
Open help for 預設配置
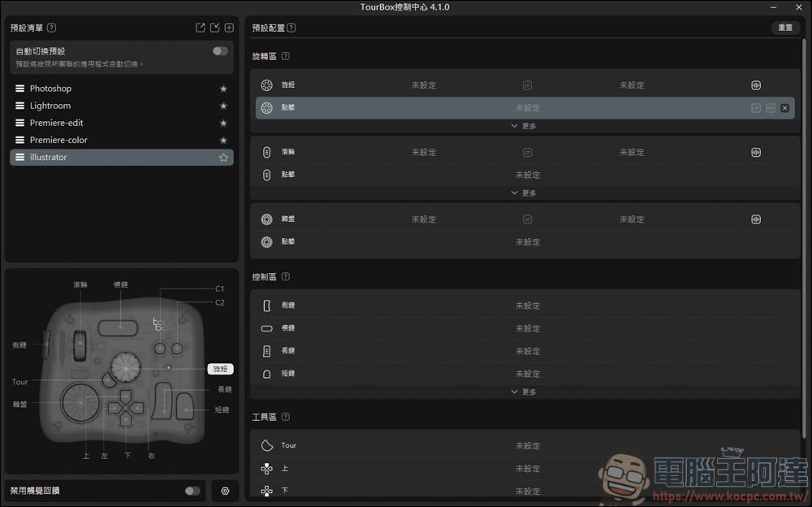(291, 28)
